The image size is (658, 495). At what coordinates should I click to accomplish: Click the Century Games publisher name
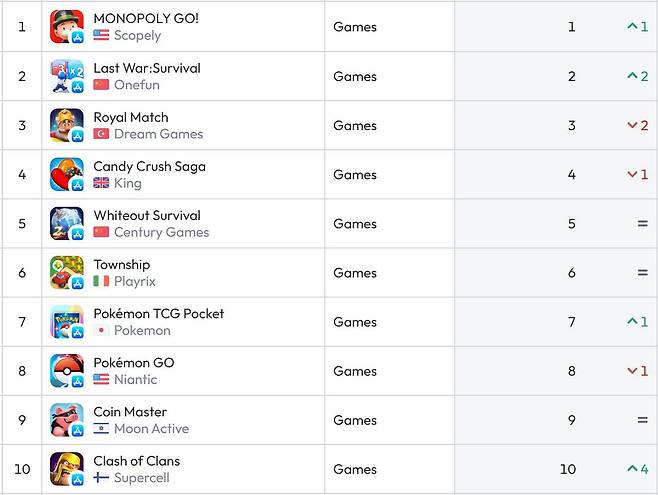pyautogui.click(x=161, y=232)
